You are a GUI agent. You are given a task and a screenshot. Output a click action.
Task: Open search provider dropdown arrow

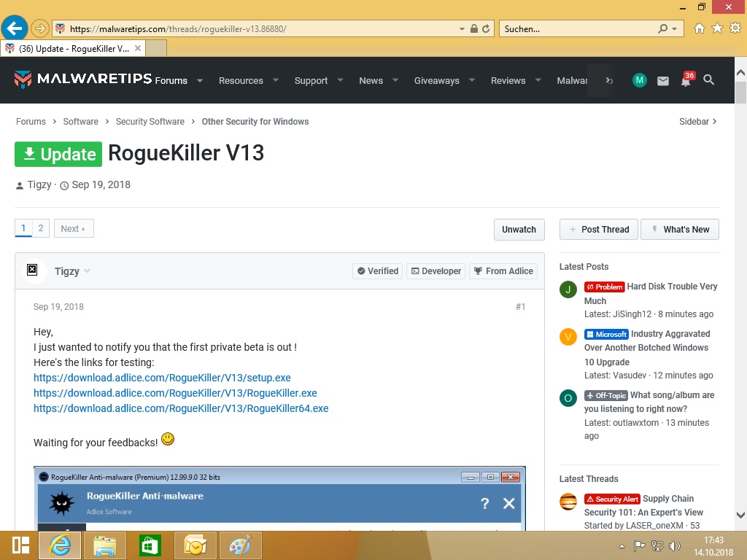[x=674, y=29]
